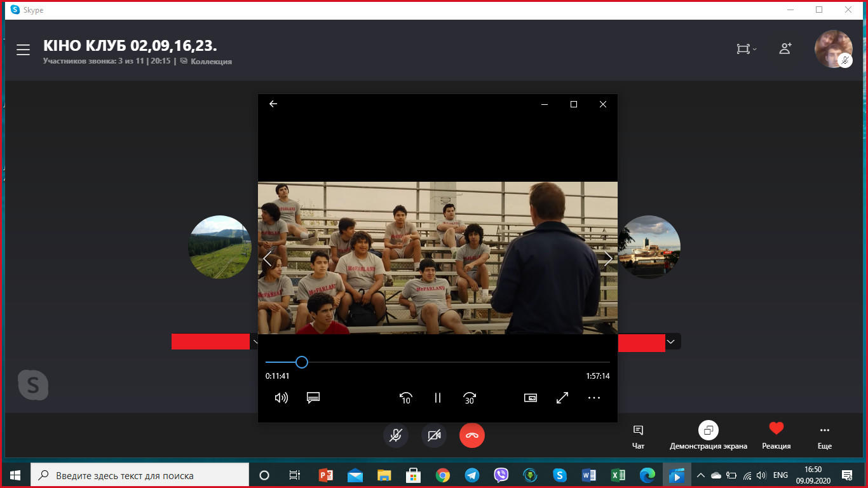
Task: Select the harbor city participant avatar
Action: tap(649, 247)
